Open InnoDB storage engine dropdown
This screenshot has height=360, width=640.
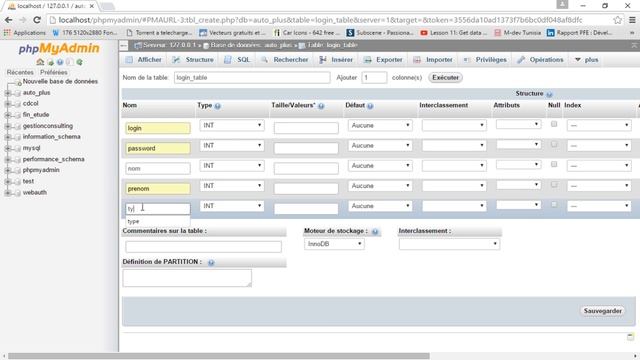(x=334, y=244)
